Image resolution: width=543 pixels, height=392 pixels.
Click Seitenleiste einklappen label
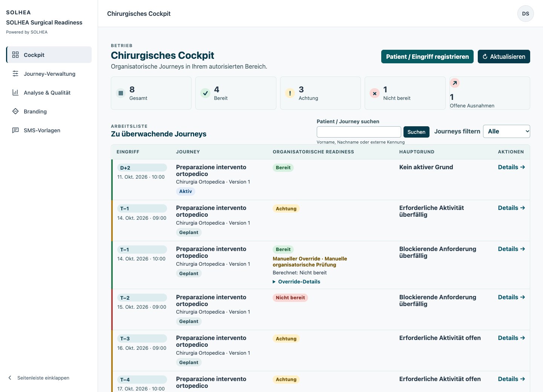pyautogui.click(x=43, y=378)
